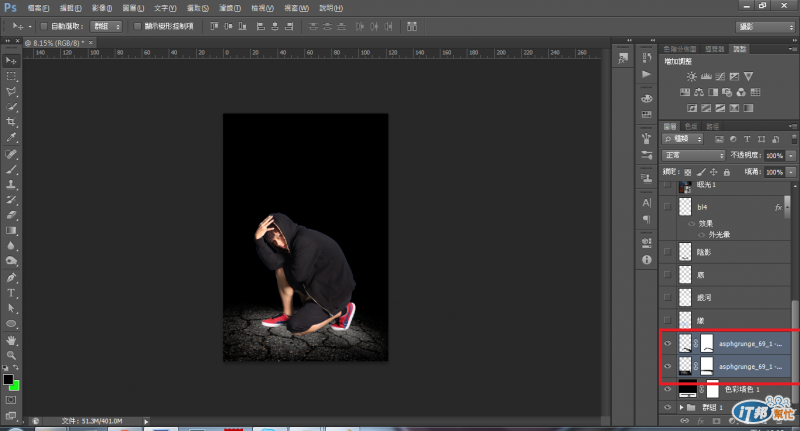Image resolution: width=800 pixels, height=431 pixels.
Task: Click lock position icon in Layers panel
Action: [x=714, y=172]
